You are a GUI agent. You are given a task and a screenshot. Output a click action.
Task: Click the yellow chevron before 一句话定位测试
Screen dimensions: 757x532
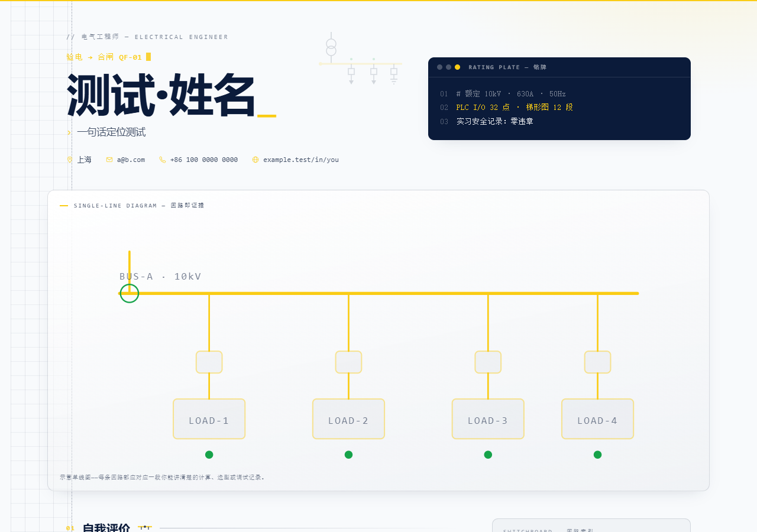tap(69, 132)
